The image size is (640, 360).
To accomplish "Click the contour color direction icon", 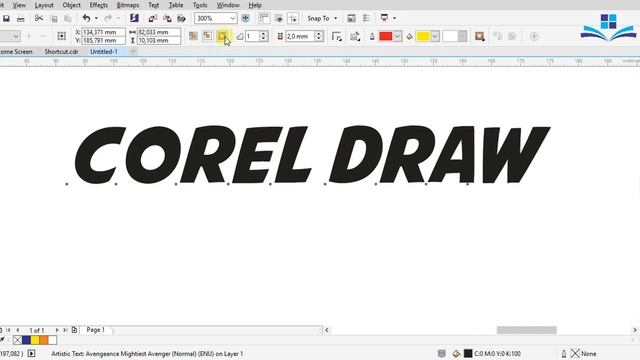I will coord(355,36).
